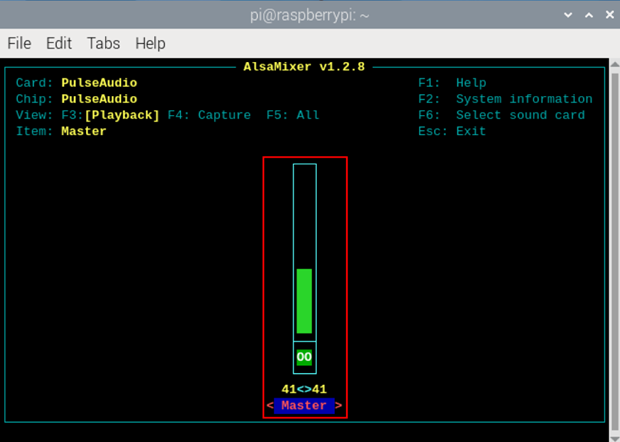
Task: Select the Master channel label
Action: pos(304,406)
